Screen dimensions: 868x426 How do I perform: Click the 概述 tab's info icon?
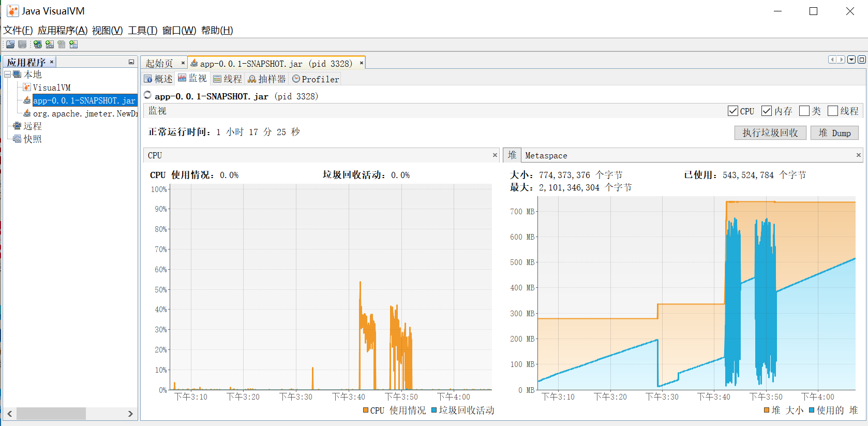pyautogui.click(x=148, y=79)
